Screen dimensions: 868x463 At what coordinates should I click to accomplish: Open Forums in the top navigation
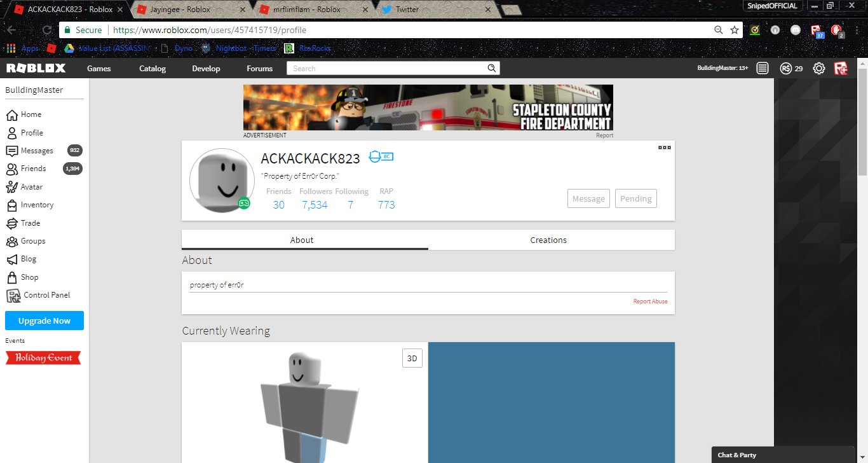(259, 69)
